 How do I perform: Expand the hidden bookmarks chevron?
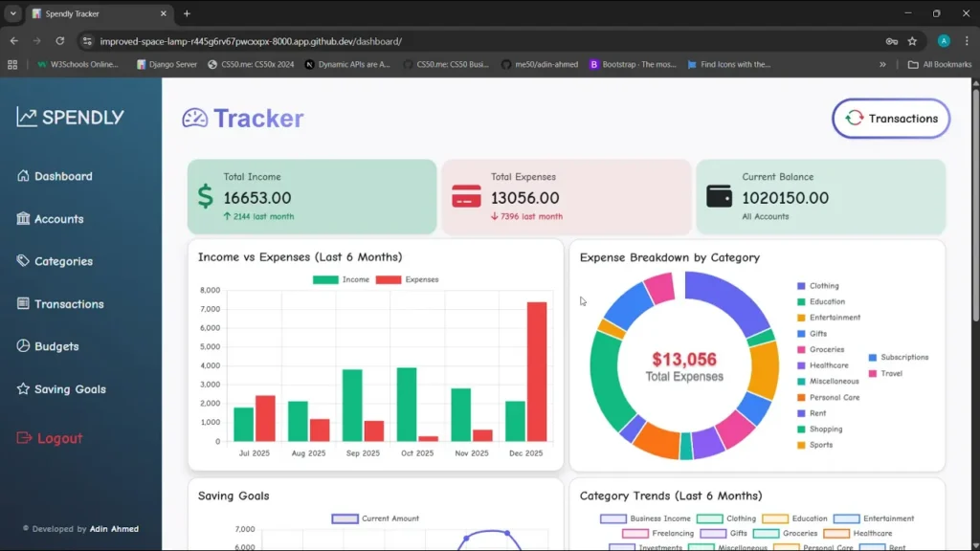coord(884,64)
